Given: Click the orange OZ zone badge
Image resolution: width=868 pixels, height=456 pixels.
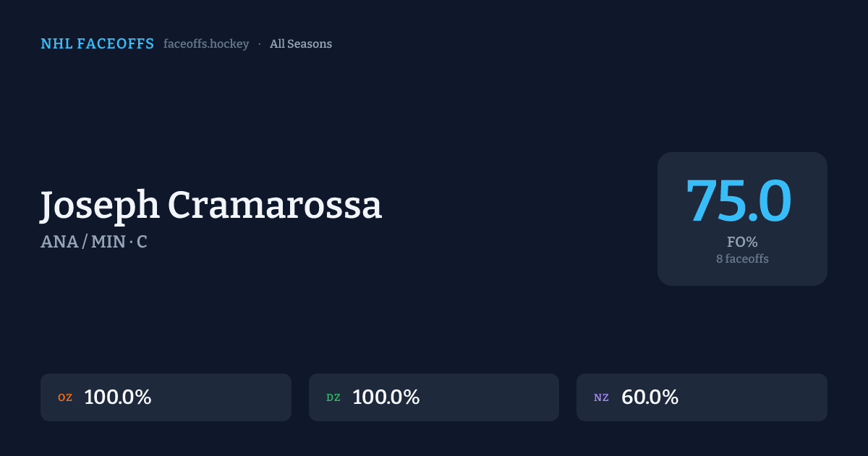Looking at the screenshot, I should (65, 398).
